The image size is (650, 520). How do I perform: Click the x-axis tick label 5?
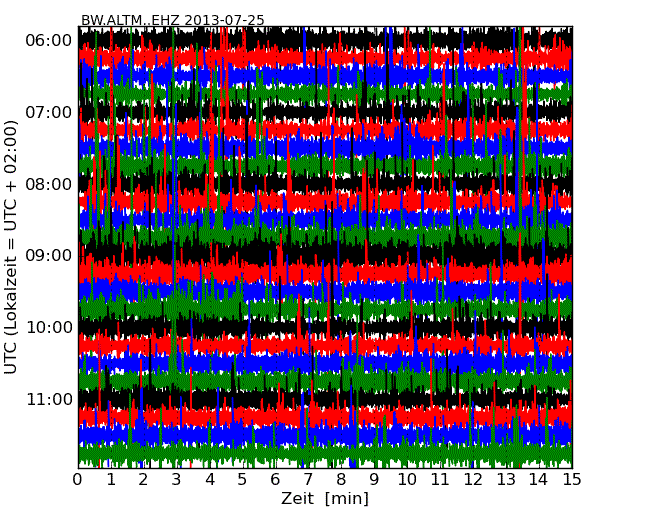(243, 480)
